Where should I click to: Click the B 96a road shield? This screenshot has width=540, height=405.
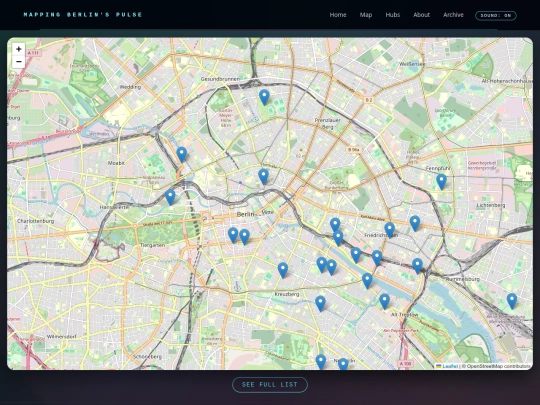coord(354,150)
